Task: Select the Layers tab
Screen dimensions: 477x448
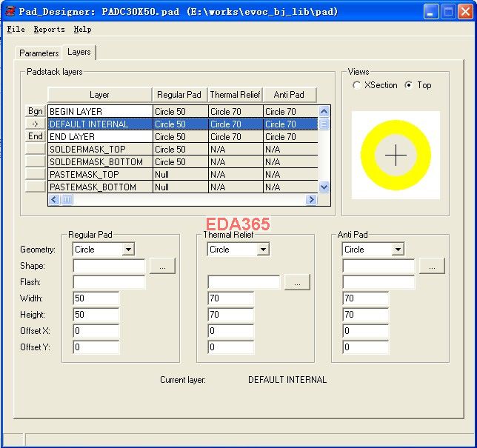Action: click(79, 52)
